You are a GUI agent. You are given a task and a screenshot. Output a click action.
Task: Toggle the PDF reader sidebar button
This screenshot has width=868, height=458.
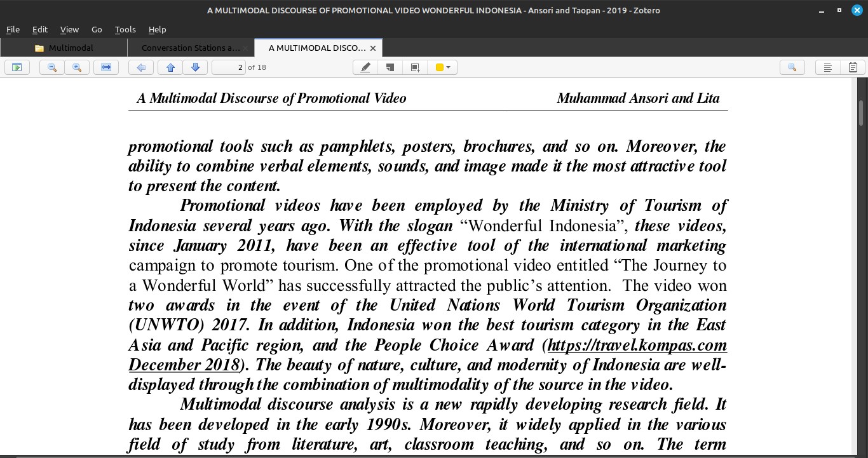coord(17,67)
